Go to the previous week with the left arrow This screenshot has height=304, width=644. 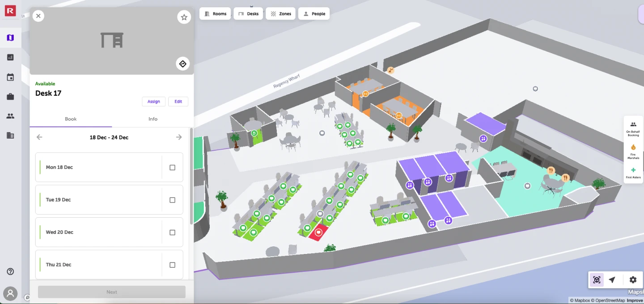click(39, 137)
